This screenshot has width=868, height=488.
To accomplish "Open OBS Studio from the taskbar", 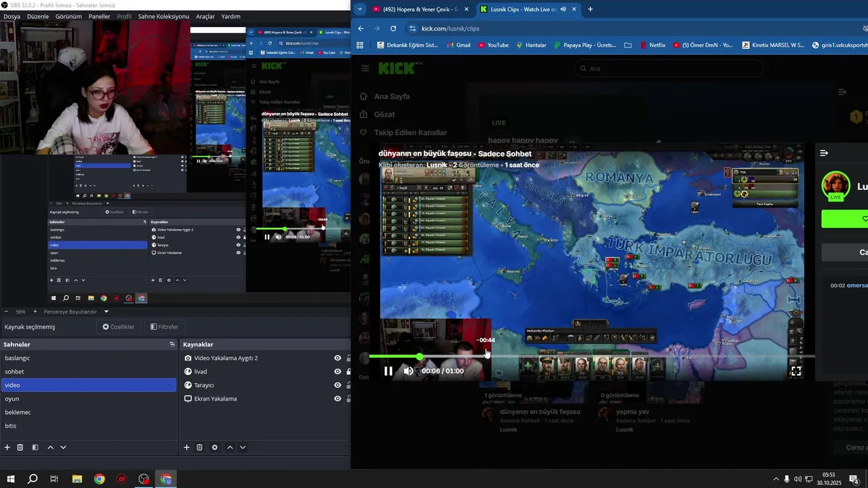I will [144, 479].
